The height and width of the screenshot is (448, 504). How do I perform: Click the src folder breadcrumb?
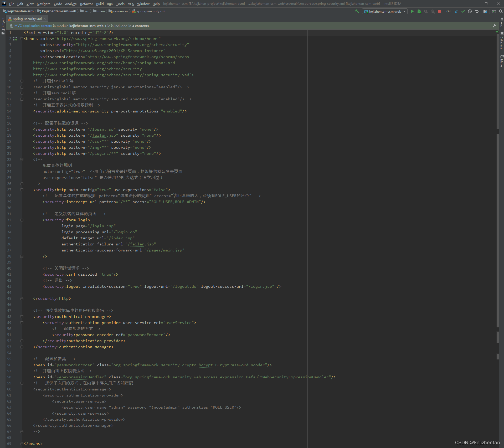point(85,11)
